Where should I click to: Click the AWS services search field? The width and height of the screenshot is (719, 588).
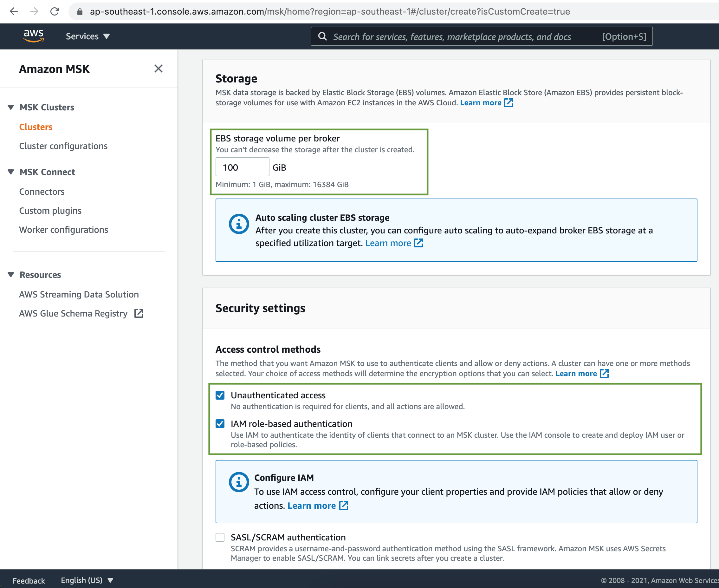[x=482, y=36]
